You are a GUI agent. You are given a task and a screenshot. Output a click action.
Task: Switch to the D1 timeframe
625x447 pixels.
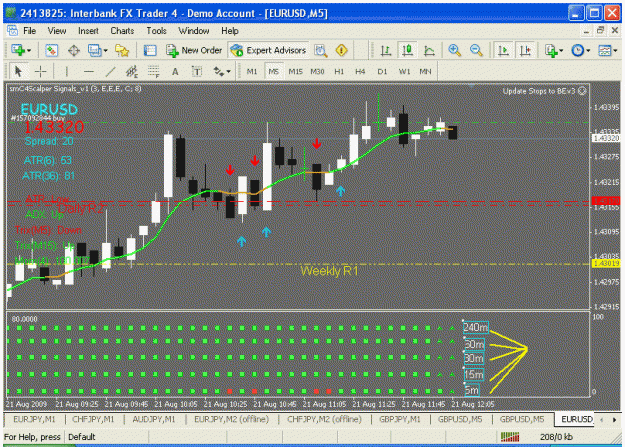(382, 71)
